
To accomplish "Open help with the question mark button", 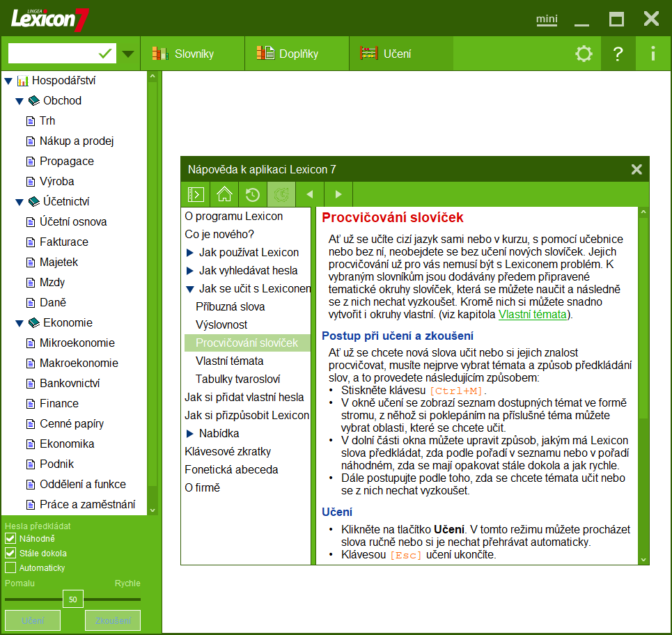I will [618, 54].
